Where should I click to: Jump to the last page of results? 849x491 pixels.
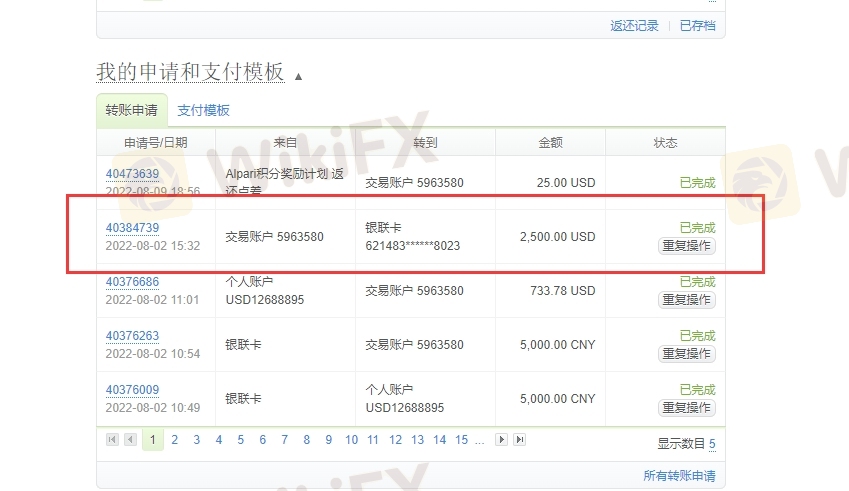click(x=519, y=440)
